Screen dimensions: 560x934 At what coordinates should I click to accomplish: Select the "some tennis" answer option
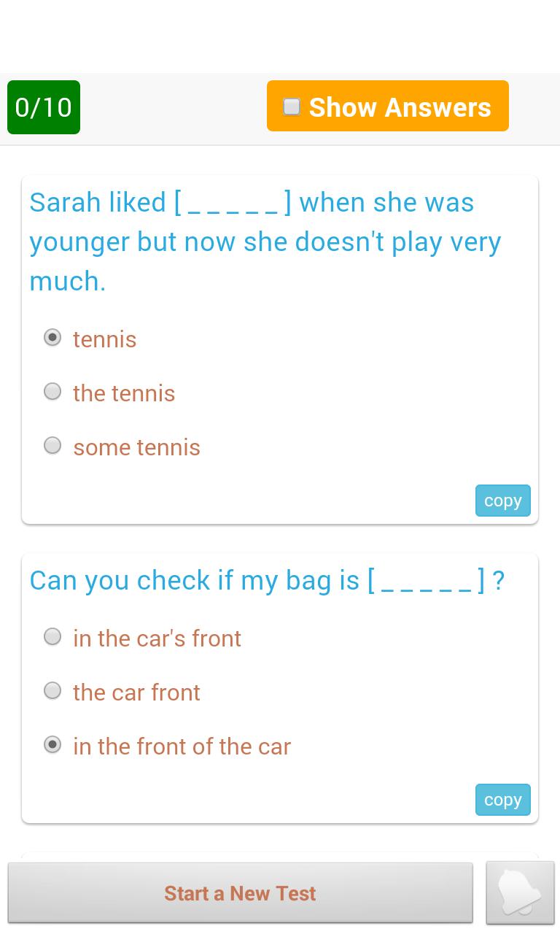point(52,445)
